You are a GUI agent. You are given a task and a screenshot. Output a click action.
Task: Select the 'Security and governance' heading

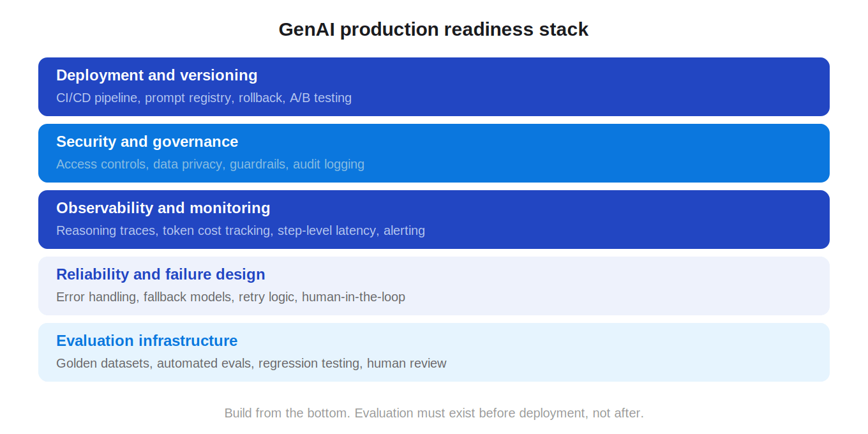point(147,142)
